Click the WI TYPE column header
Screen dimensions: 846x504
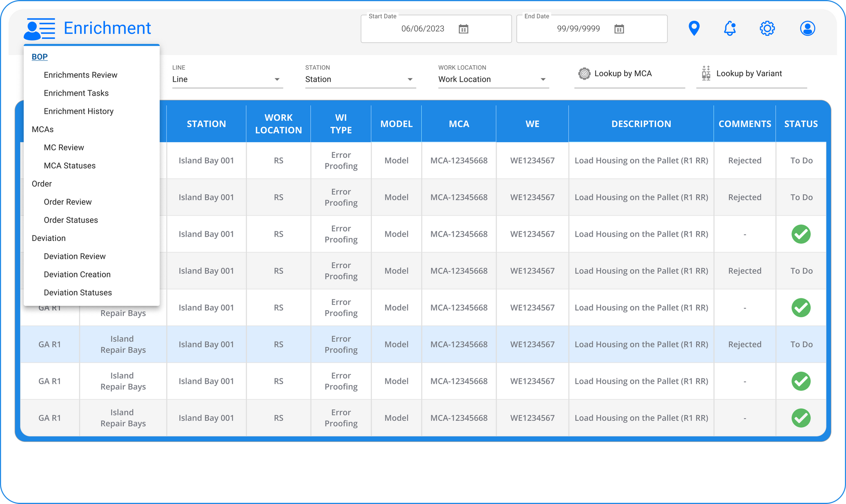341,124
